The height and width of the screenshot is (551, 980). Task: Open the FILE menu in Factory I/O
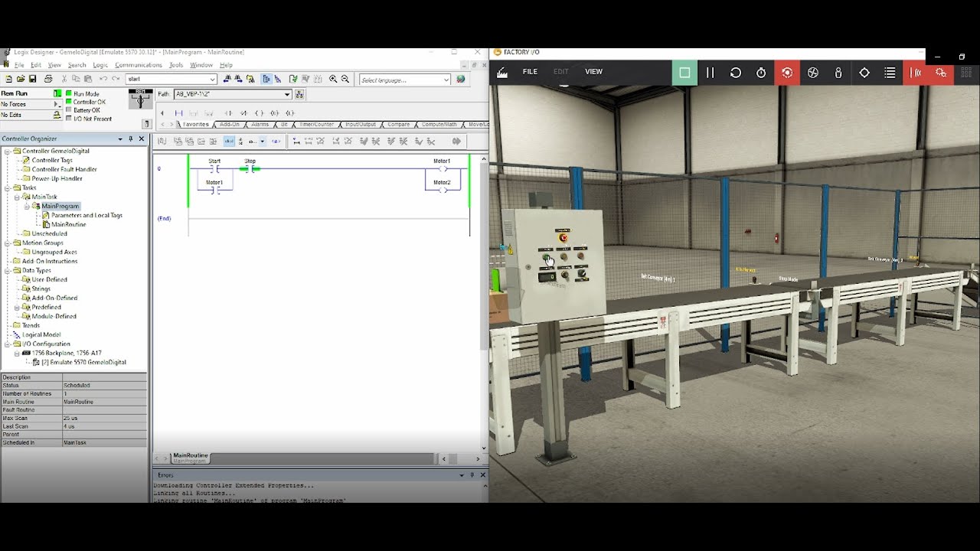tap(530, 72)
